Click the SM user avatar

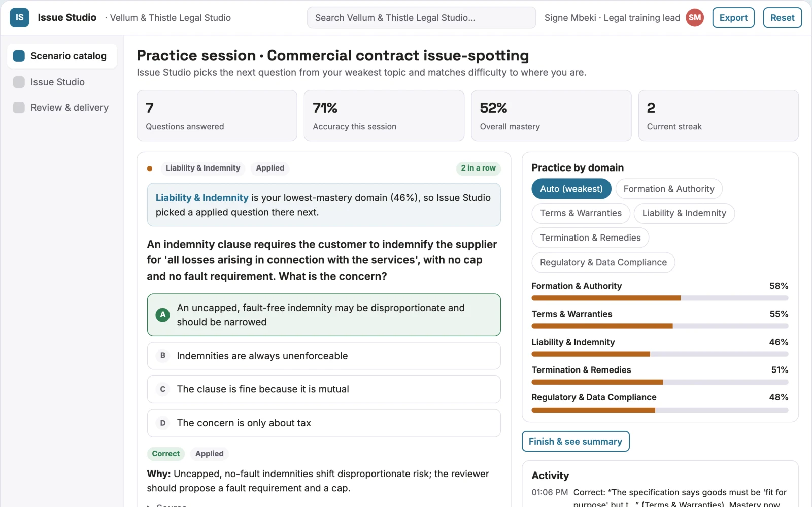pyautogui.click(x=695, y=18)
